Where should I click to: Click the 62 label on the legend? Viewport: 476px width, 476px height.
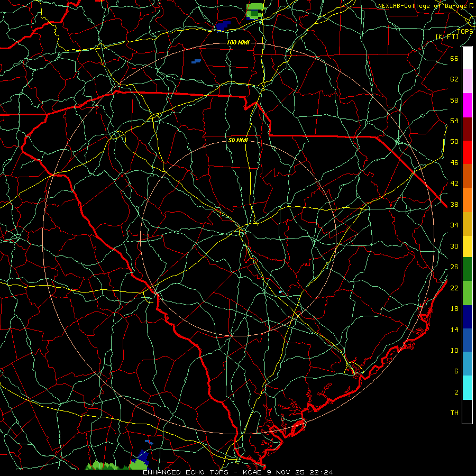pyautogui.click(x=454, y=79)
